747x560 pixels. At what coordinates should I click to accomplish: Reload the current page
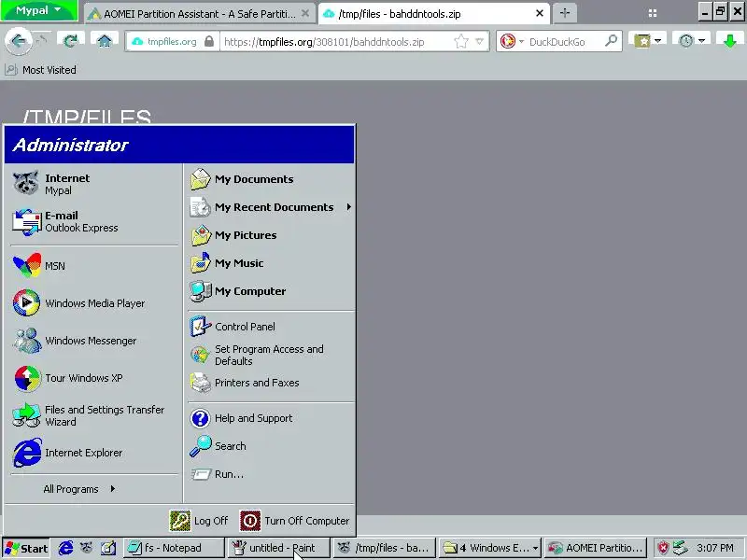click(x=71, y=41)
